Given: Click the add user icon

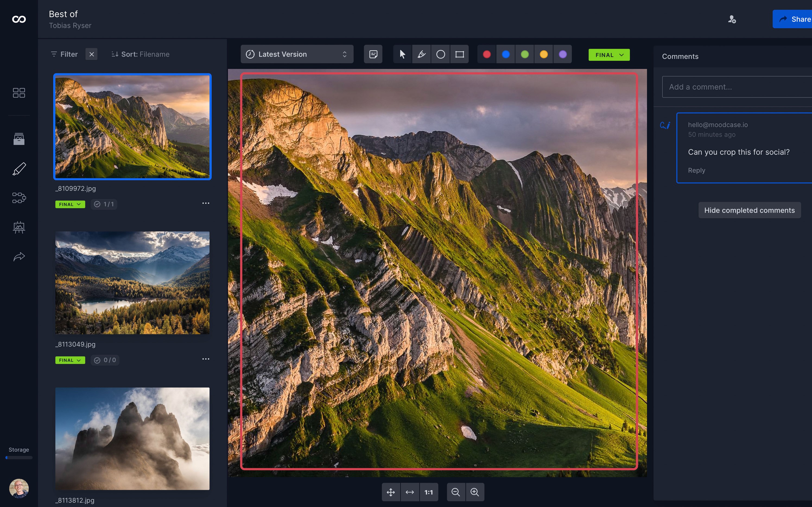Looking at the screenshot, I should pos(732,20).
